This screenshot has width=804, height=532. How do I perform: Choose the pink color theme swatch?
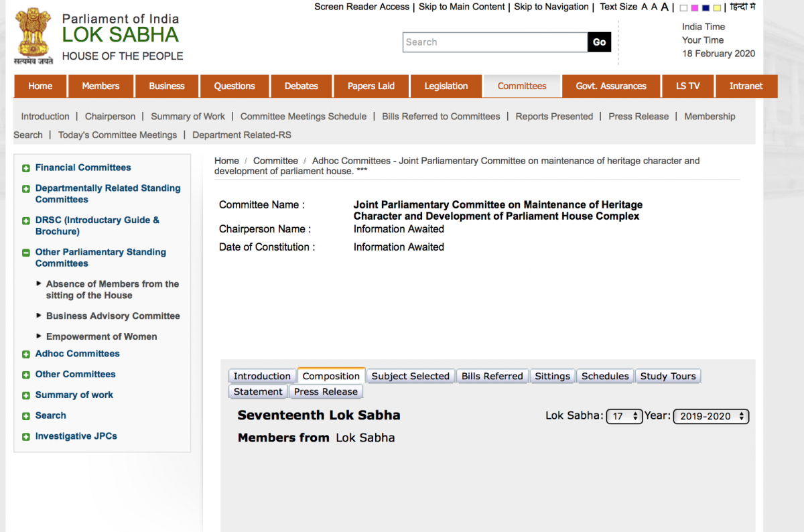coord(694,8)
